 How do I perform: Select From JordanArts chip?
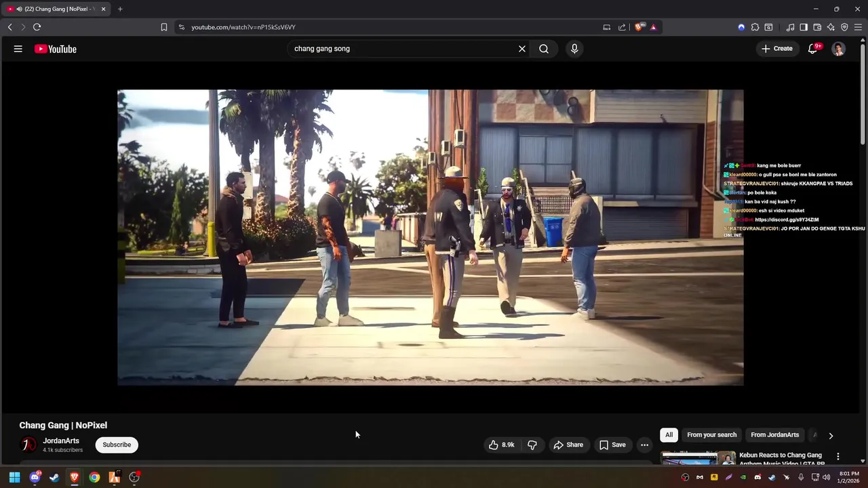pos(774,434)
